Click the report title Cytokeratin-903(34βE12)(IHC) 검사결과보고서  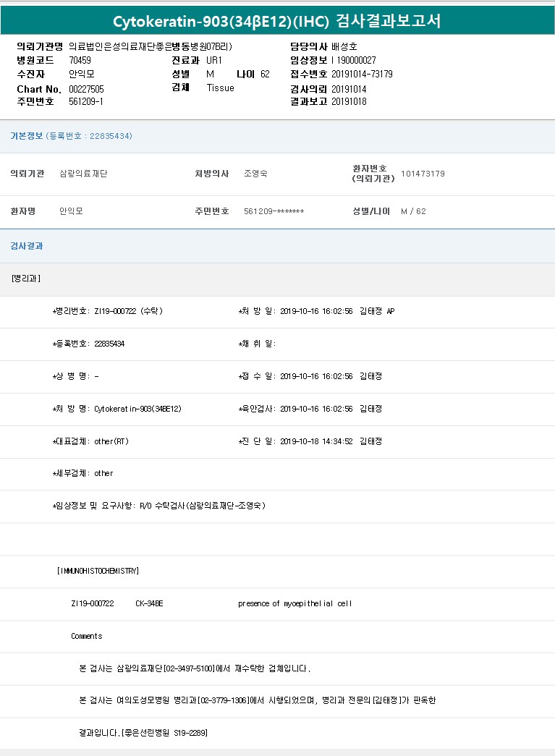coord(277,21)
